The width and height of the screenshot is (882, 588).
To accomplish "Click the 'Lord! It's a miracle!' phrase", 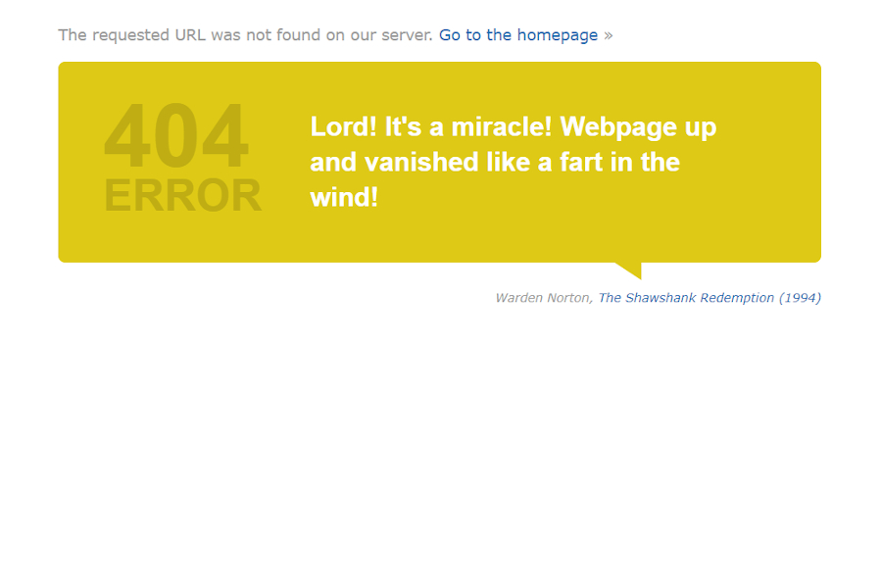I will (x=431, y=126).
